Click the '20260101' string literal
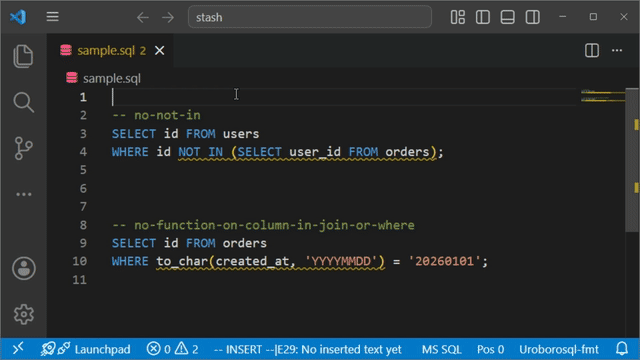The image size is (640, 360). [444, 261]
